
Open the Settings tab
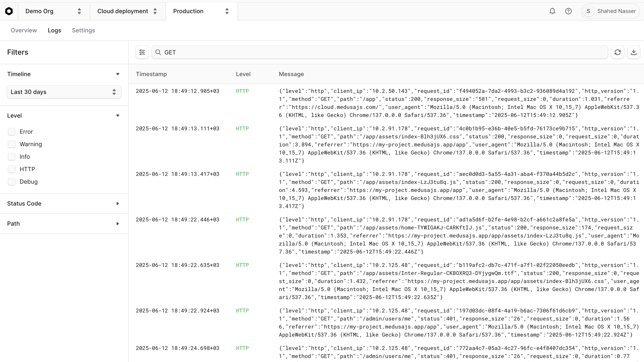[83, 30]
